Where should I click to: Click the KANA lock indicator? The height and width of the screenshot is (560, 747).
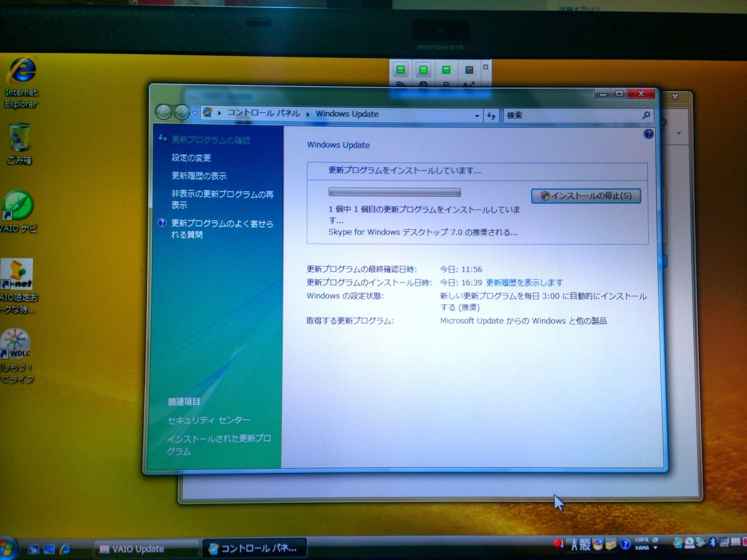coord(642,548)
